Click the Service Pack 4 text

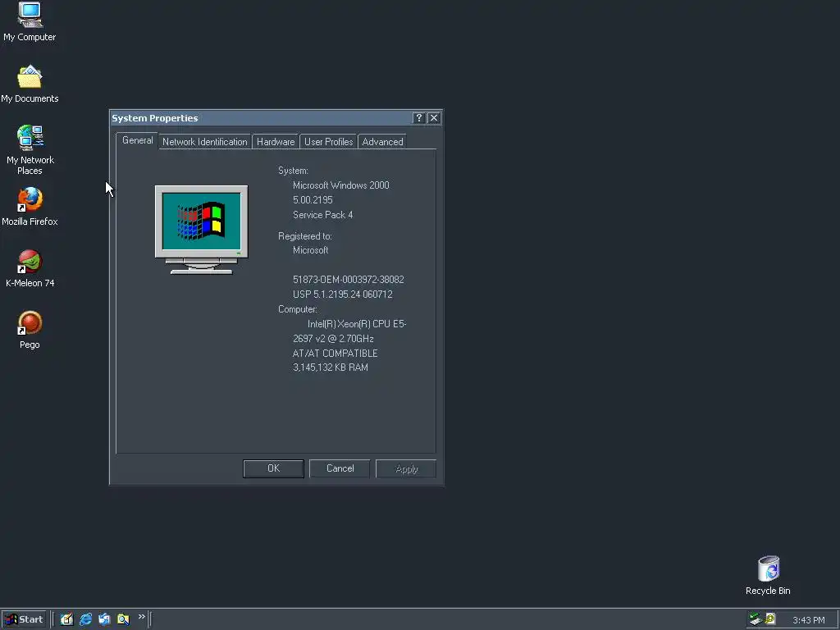coord(322,215)
